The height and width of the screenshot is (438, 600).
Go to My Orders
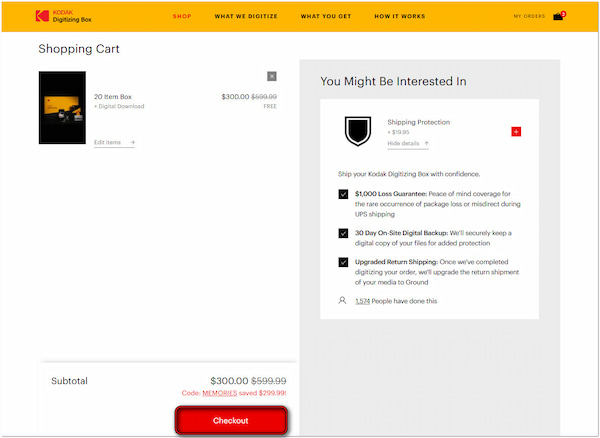(x=529, y=16)
